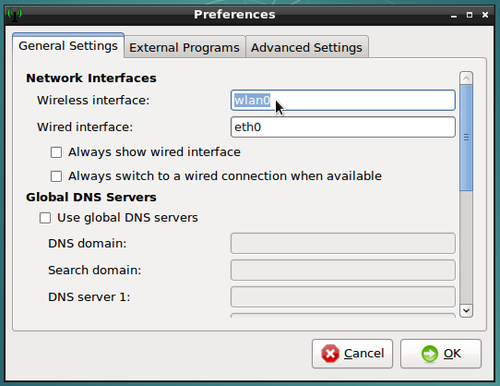Click the DNS server 1 label
The height and width of the screenshot is (386, 500).
pyautogui.click(x=89, y=297)
